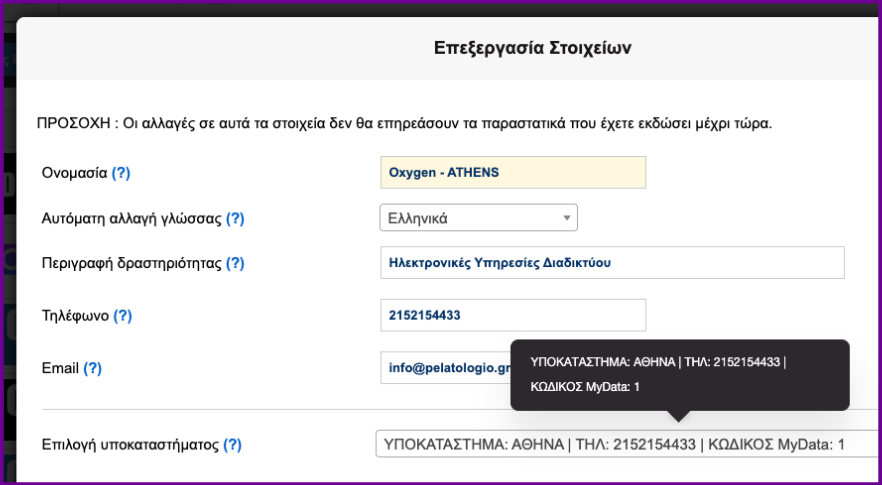Image resolution: width=882 pixels, height=485 pixels.
Task: Click the Περιγραφή δραστηριότητας label
Action: pyautogui.click(x=131, y=263)
